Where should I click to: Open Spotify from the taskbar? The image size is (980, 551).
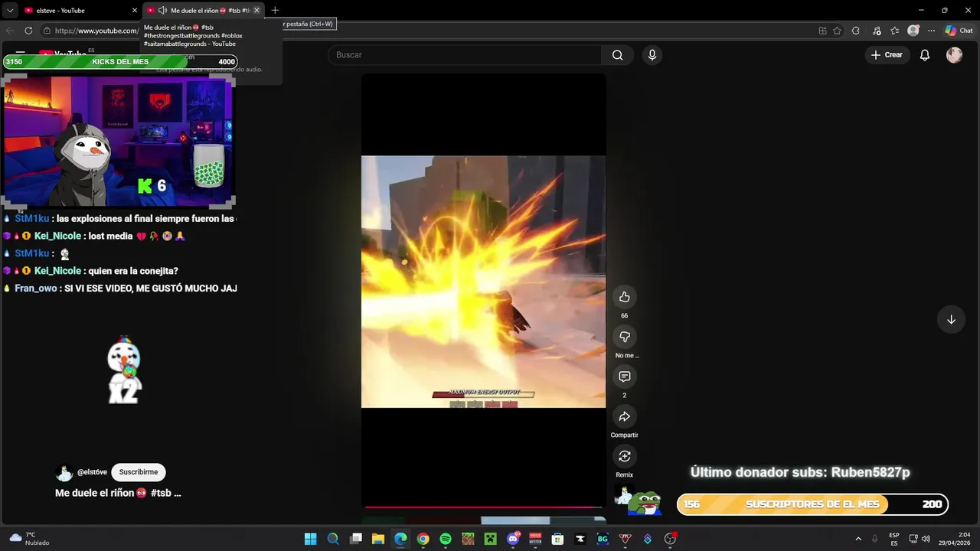tap(446, 539)
